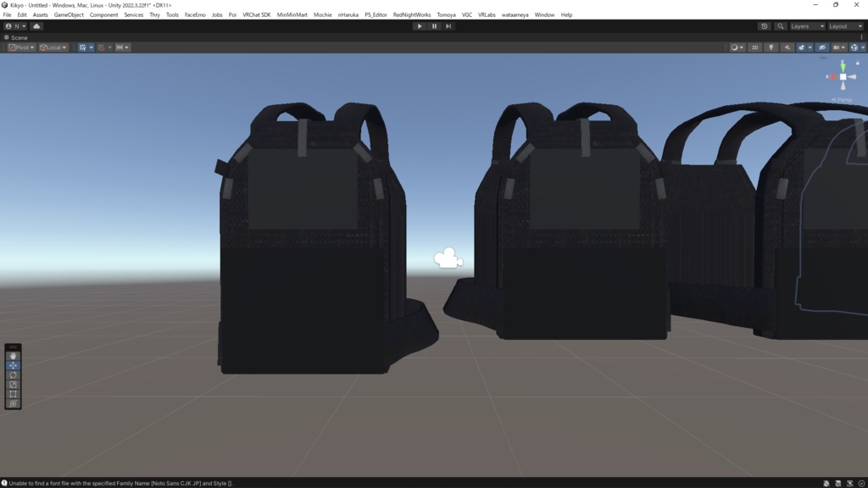868x488 pixels.
Task: Click the green Y axis gizmo cone
Action: coord(843,67)
